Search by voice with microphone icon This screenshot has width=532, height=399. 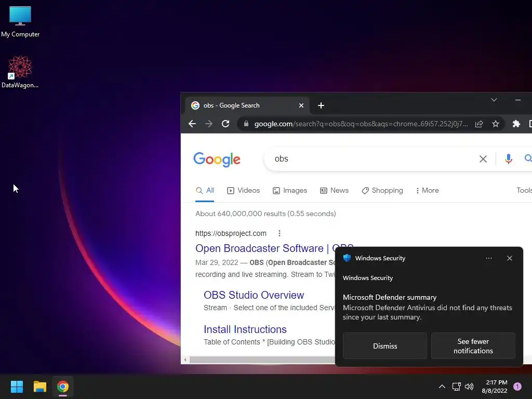click(508, 159)
